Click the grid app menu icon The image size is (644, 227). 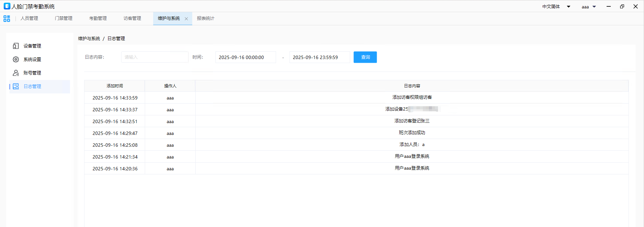pyautogui.click(x=7, y=19)
